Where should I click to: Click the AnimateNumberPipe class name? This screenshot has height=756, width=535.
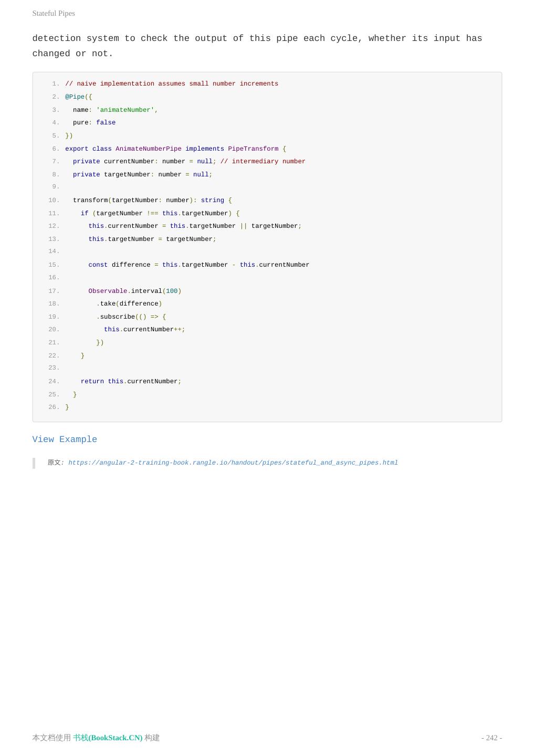pos(149,149)
